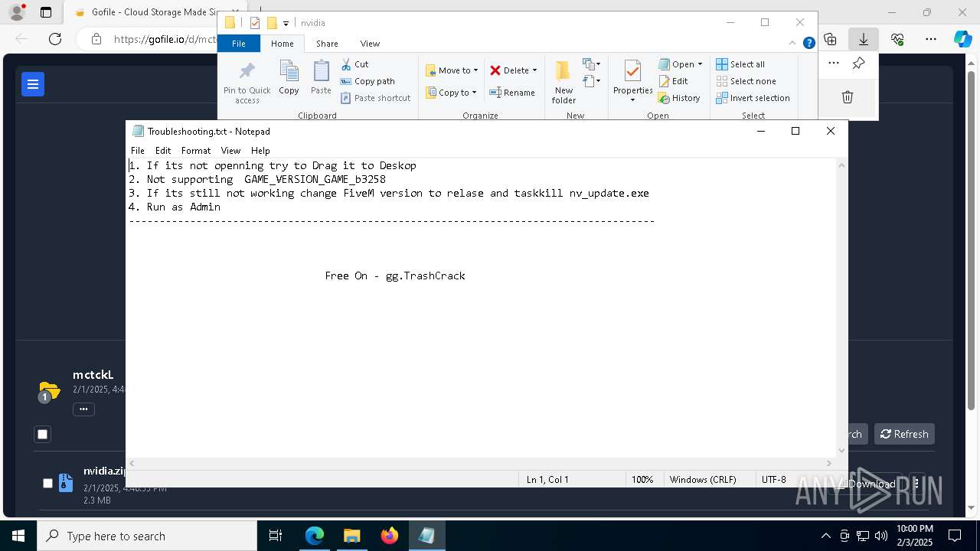The height and width of the screenshot is (551, 980).
Task: Open the Explorer File tab
Action: 239,44
